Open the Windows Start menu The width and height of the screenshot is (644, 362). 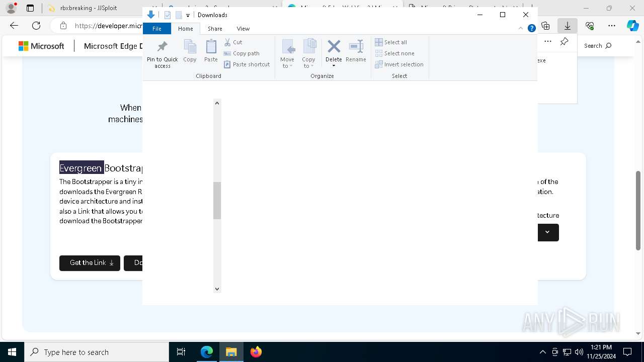(x=12, y=352)
